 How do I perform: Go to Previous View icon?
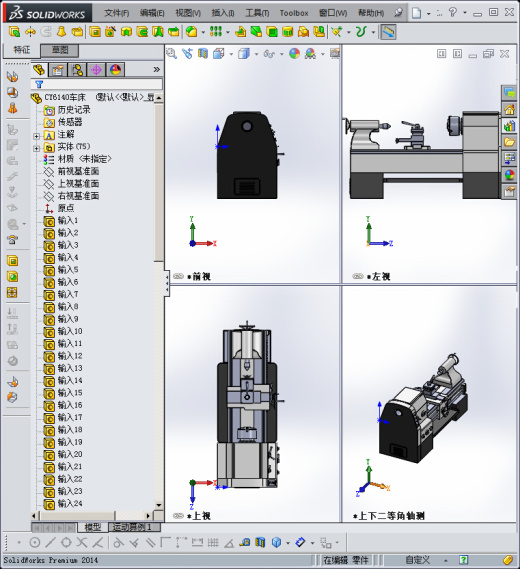click(x=187, y=54)
